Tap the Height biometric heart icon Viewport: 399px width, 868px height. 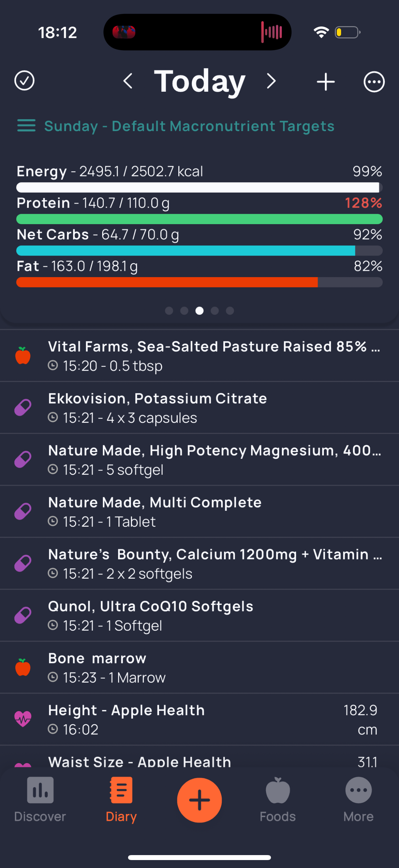tap(23, 719)
